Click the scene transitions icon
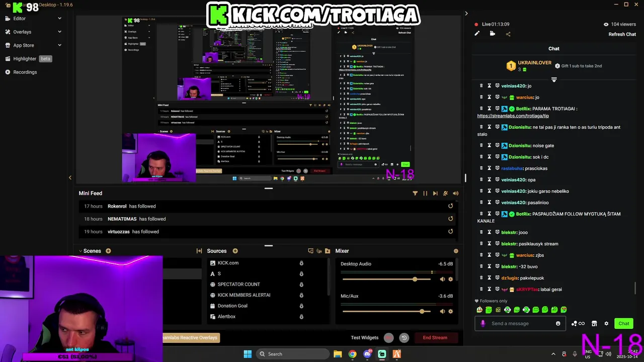 (199, 251)
